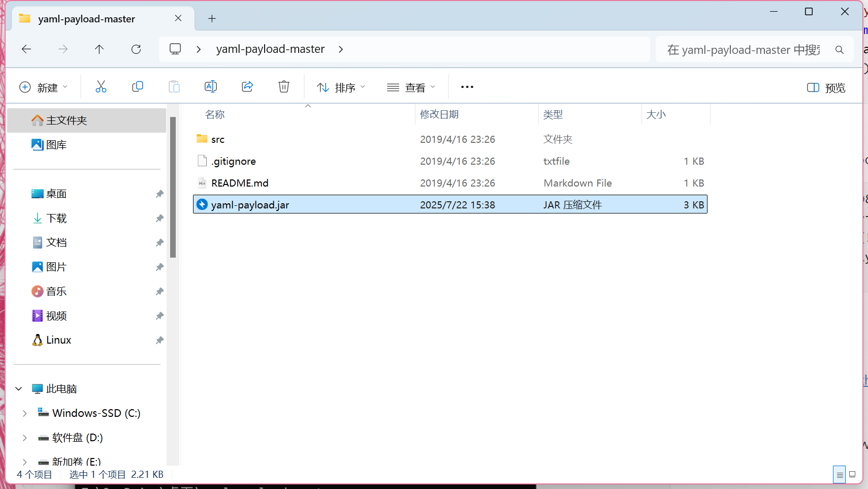Image resolution: width=868 pixels, height=489 pixels.
Task: Click the chevron before yaml-payload-master breadcrumb
Action: [199, 49]
